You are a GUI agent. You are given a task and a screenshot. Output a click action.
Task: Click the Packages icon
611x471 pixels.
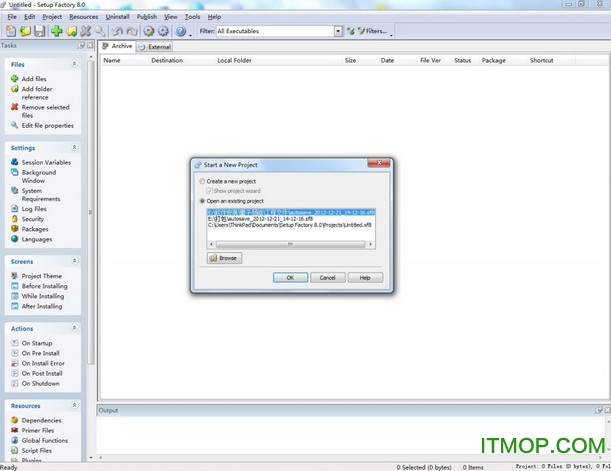pyautogui.click(x=15, y=229)
